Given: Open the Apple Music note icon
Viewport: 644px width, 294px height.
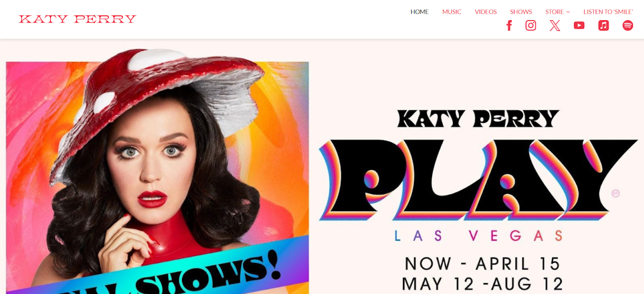Looking at the screenshot, I should (603, 26).
